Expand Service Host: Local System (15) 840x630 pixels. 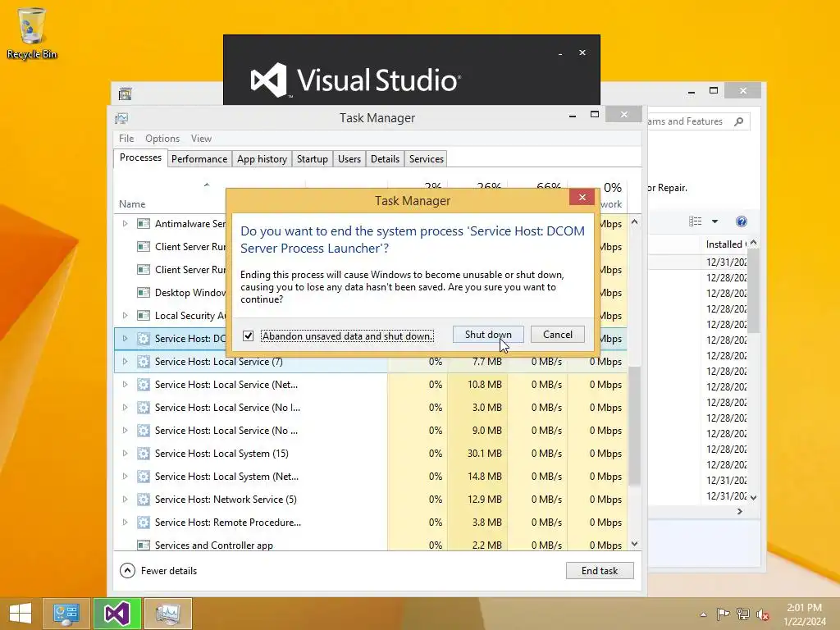tap(125, 454)
